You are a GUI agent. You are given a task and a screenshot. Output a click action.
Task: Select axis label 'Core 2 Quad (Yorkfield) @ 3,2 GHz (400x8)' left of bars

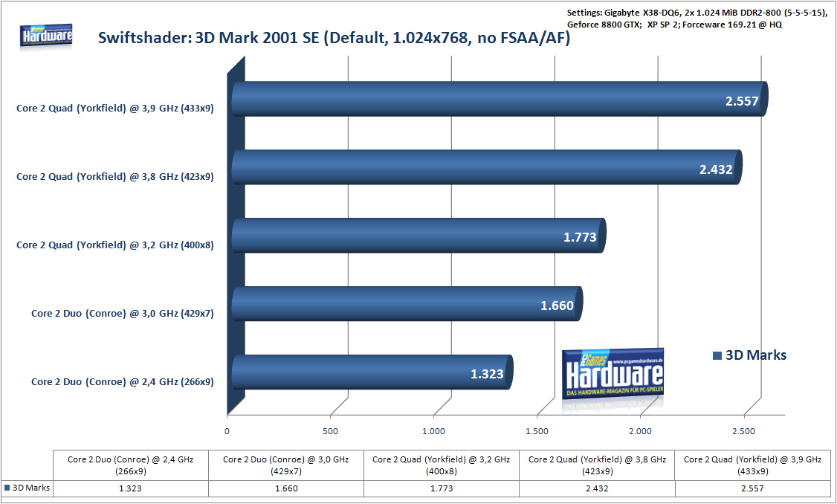[x=114, y=245]
